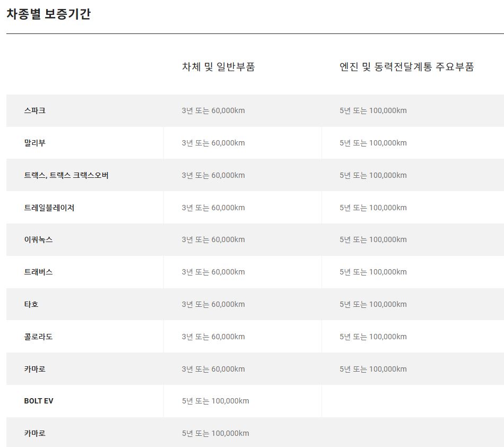This screenshot has height=447, width=504.
Task: Select the 차체 및 일반부품 column header
Action: tap(218, 66)
